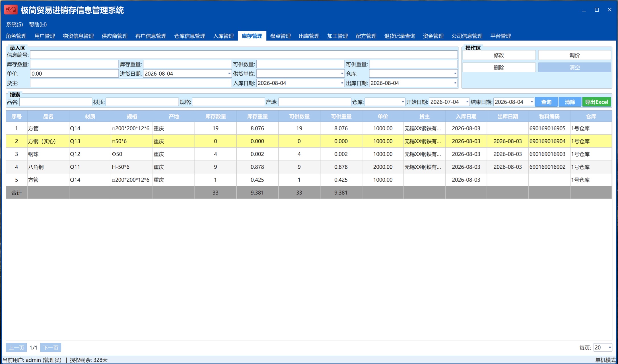Switch to the 配方管理 tab
Image resolution: width=618 pixels, height=364 pixels.
click(x=366, y=36)
